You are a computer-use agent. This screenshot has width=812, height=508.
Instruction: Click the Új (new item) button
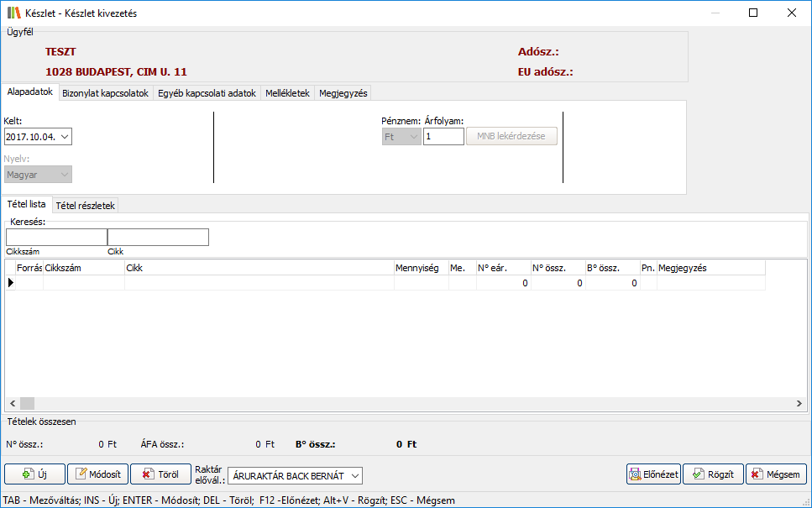34,474
